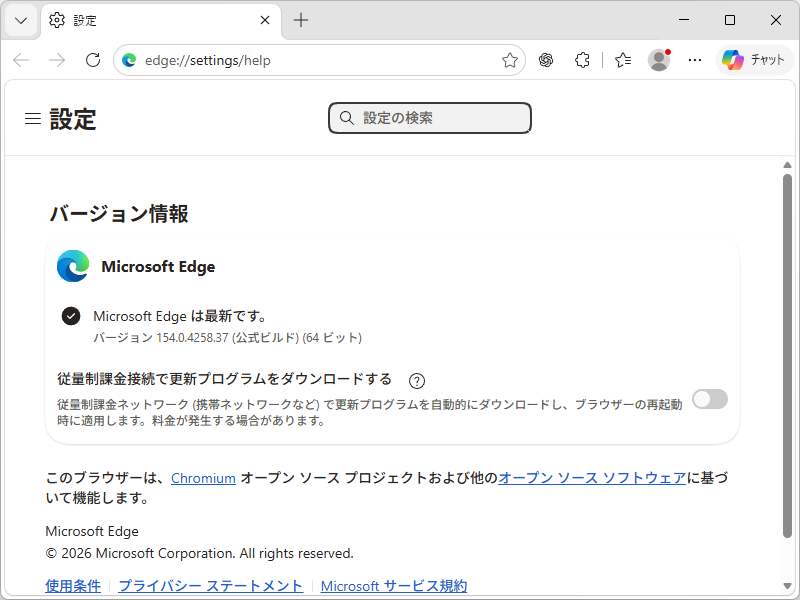
Task: Open the プライバシー ステートメント link
Action: click(x=211, y=586)
